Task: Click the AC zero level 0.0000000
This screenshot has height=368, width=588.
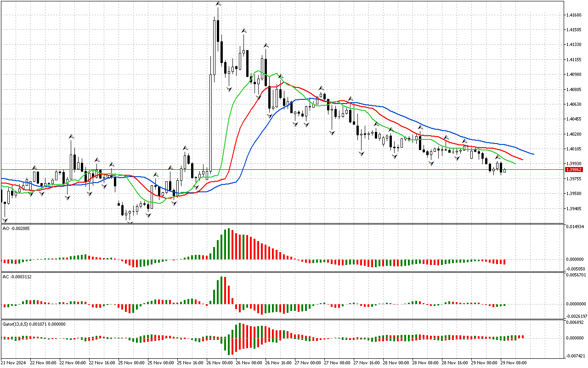Action: click(x=577, y=304)
